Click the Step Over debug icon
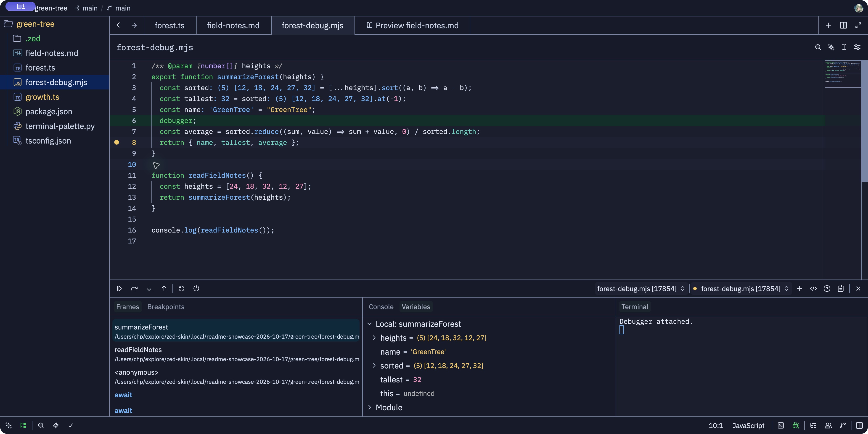Viewport: 868px width, 434px height. 134,289
